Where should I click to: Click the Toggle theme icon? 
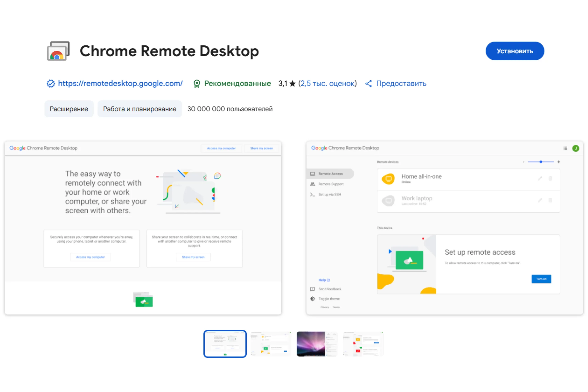click(x=313, y=299)
